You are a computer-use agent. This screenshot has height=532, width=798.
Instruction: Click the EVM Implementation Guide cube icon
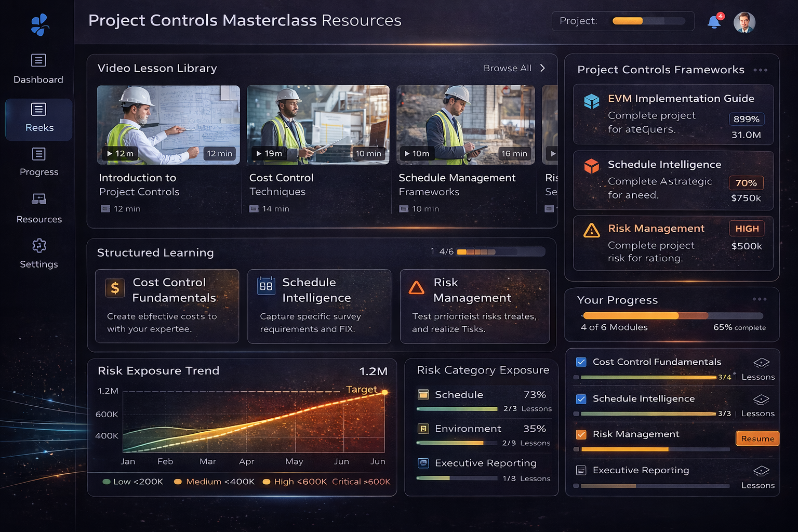(x=591, y=101)
